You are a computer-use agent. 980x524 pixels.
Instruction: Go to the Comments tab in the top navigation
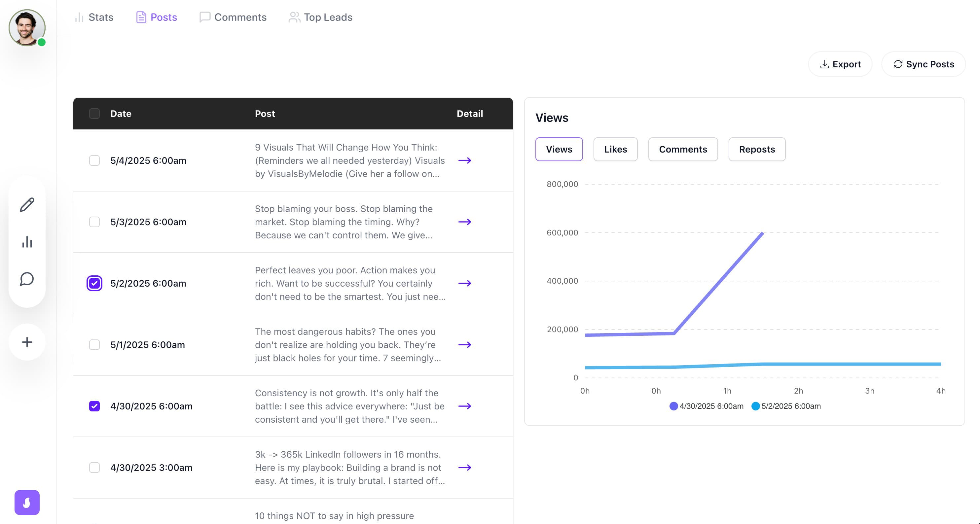coord(233,17)
